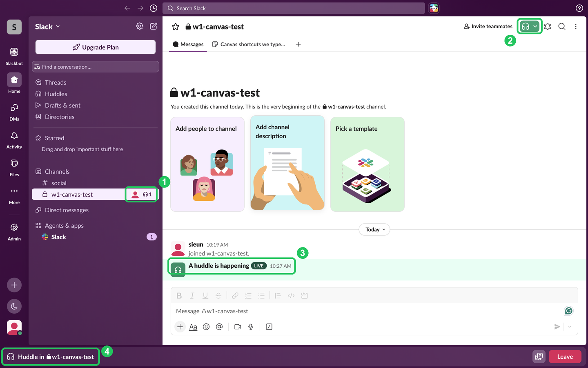Viewport: 588px width, 368px height.
Task: Leave the huddle
Action: [565, 357]
